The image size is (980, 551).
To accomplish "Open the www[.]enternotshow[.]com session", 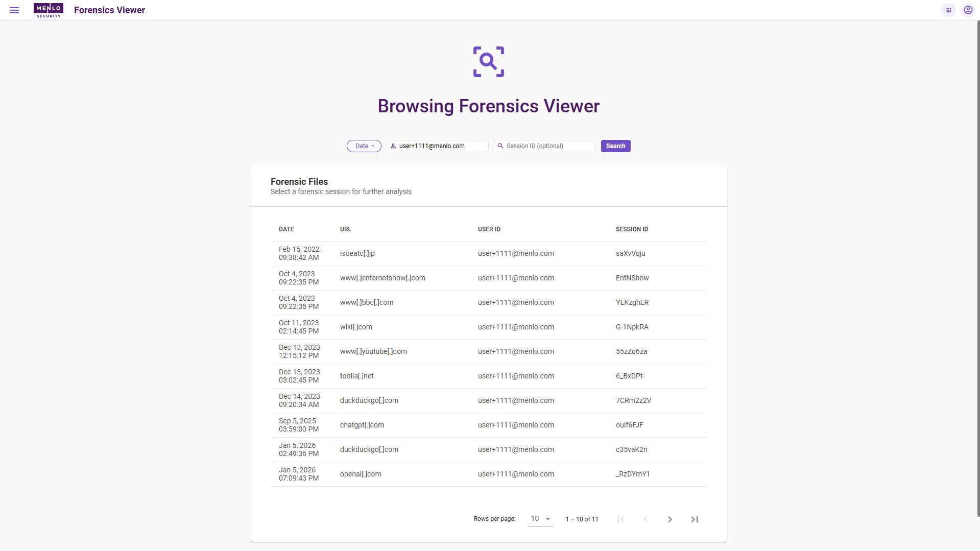I will [x=489, y=278].
